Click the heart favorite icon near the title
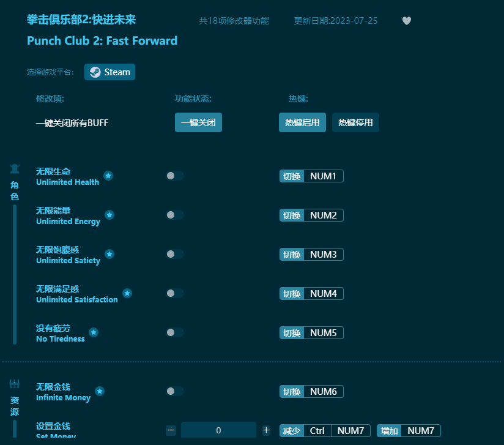This screenshot has height=445, width=504. pyautogui.click(x=406, y=21)
